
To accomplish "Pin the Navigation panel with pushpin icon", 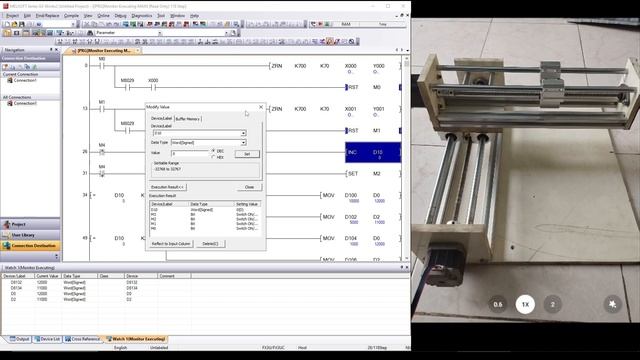I will point(51,49).
